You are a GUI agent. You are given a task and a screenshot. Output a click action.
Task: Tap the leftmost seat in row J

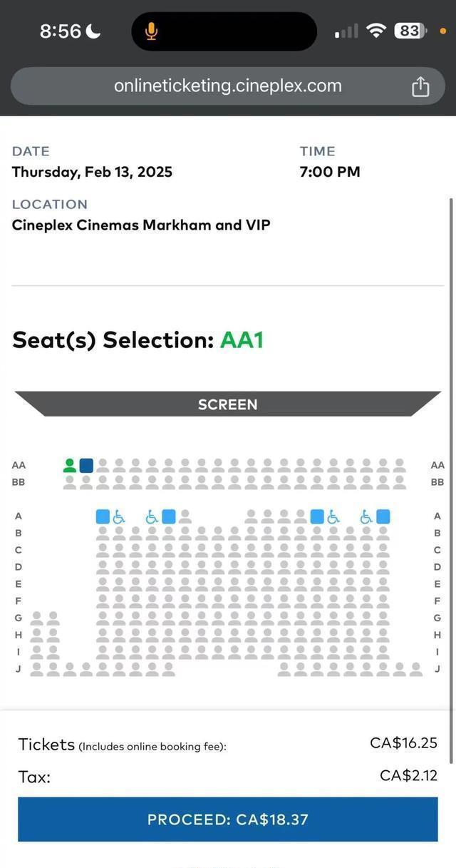[36, 669]
